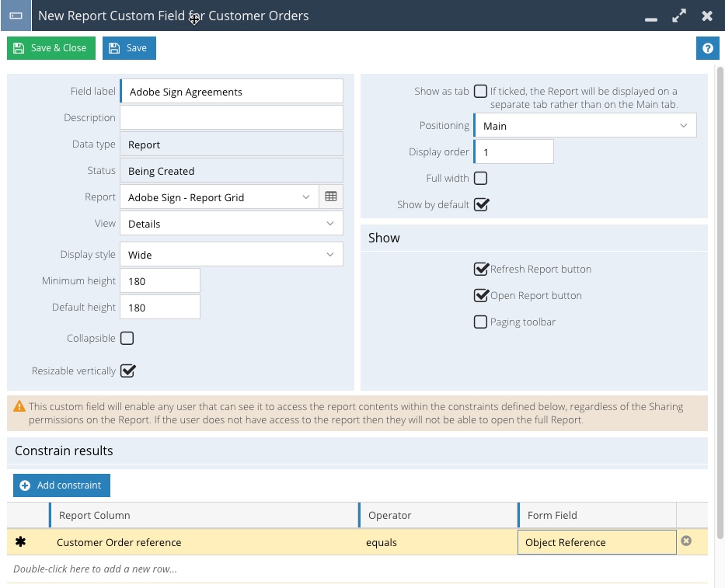This screenshot has height=588, width=725.
Task: Click the window icon in title bar
Action: (x=16, y=16)
